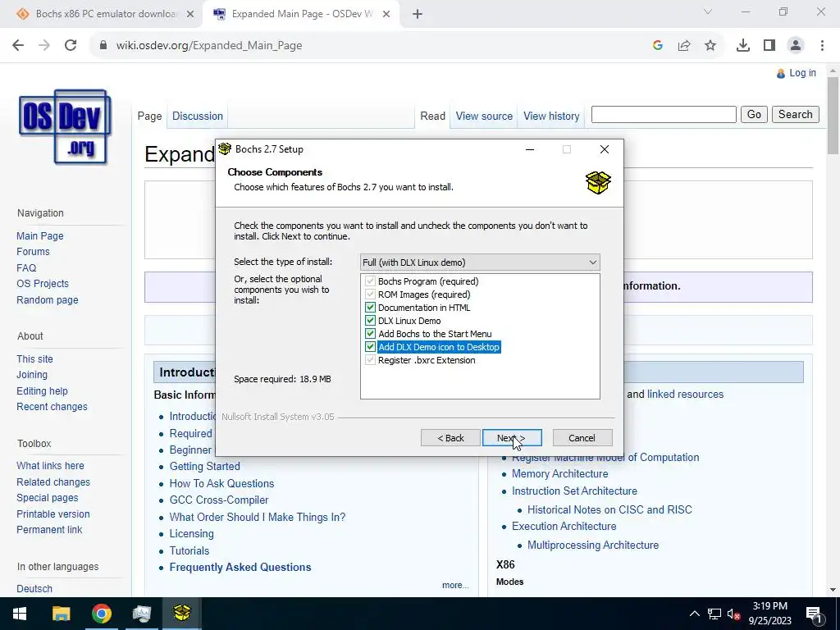840x630 pixels.
Task: Click Register .bxrc Extension checkbox
Action: [x=370, y=360]
